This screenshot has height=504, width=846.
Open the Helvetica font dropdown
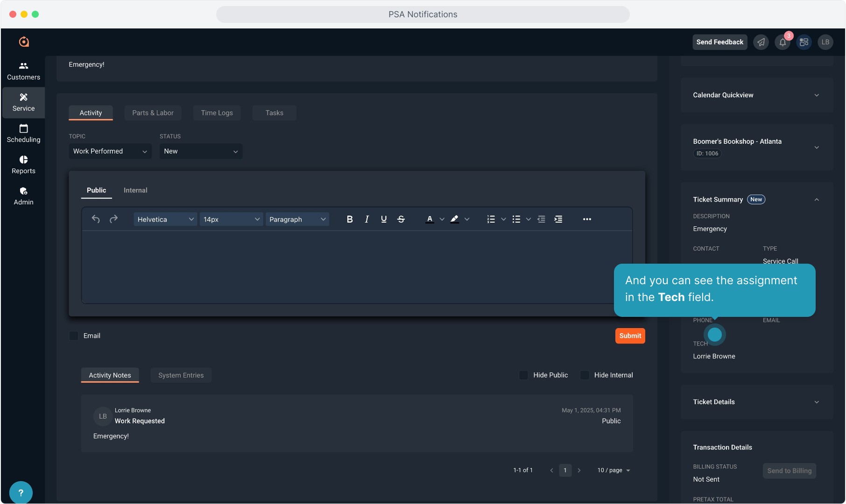point(165,219)
